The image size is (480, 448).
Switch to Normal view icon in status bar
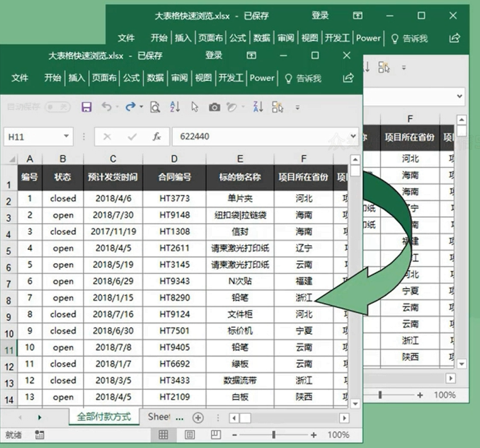coord(163,434)
